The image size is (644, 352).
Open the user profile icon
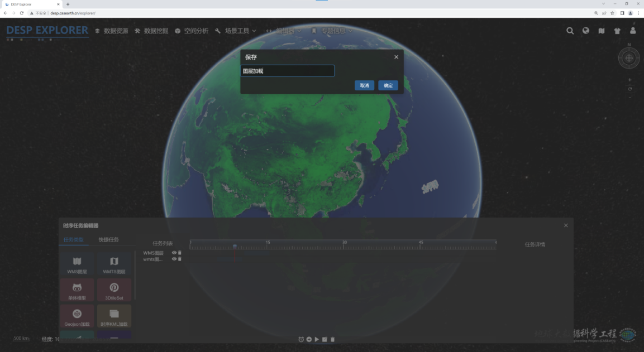pyautogui.click(x=633, y=31)
